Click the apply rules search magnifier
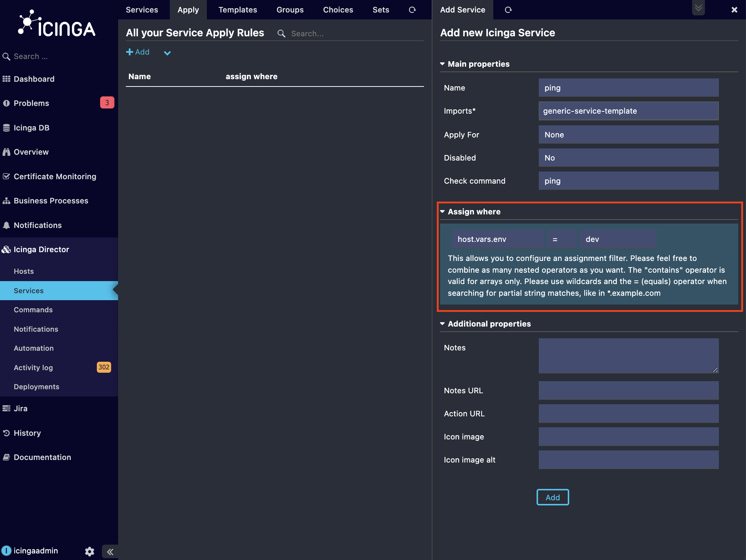Image resolution: width=746 pixels, height=560 pixels. click(281, 33)
